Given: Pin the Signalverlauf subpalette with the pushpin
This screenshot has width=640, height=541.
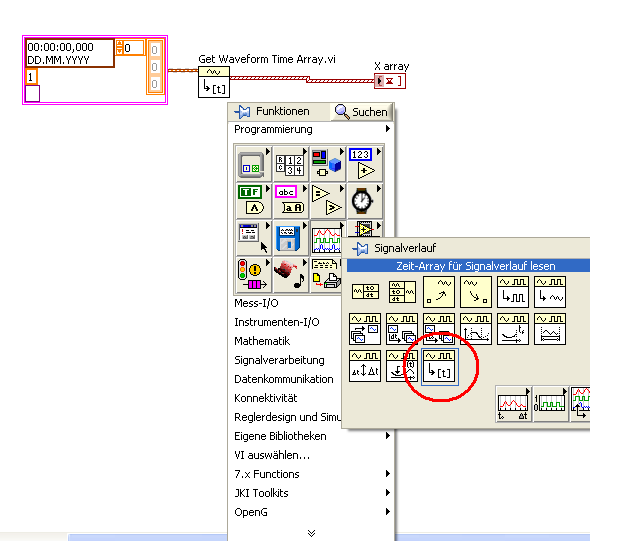Looking at the screenshot, I should tap(360, 248).
